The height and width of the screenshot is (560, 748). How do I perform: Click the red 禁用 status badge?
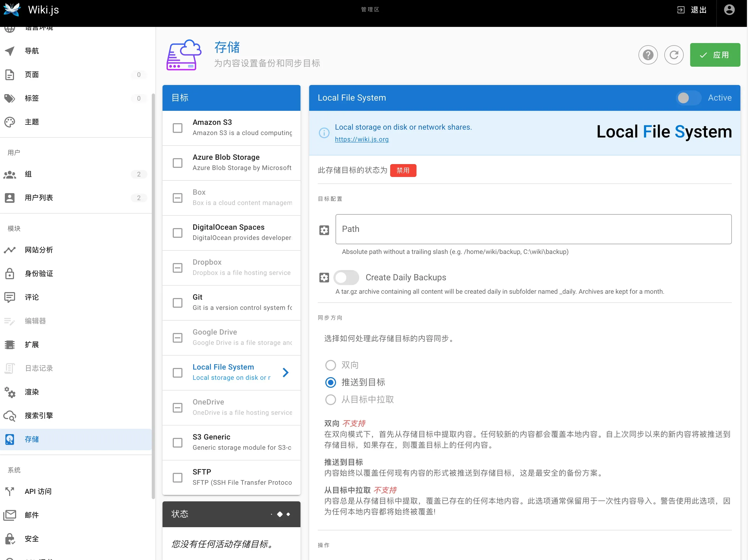pos(403,170)
